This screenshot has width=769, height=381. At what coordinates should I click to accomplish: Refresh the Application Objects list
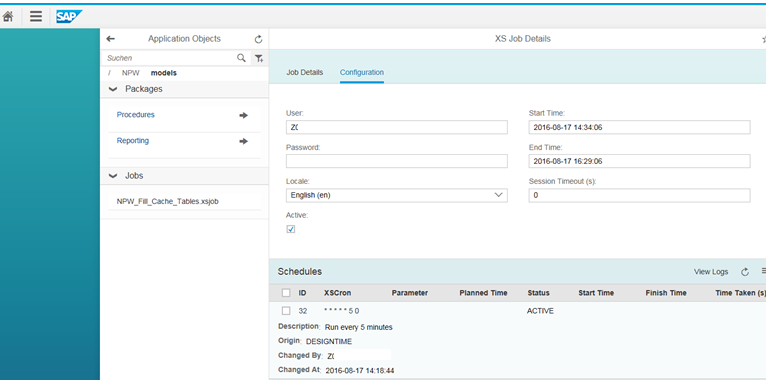tap(258, 39)
